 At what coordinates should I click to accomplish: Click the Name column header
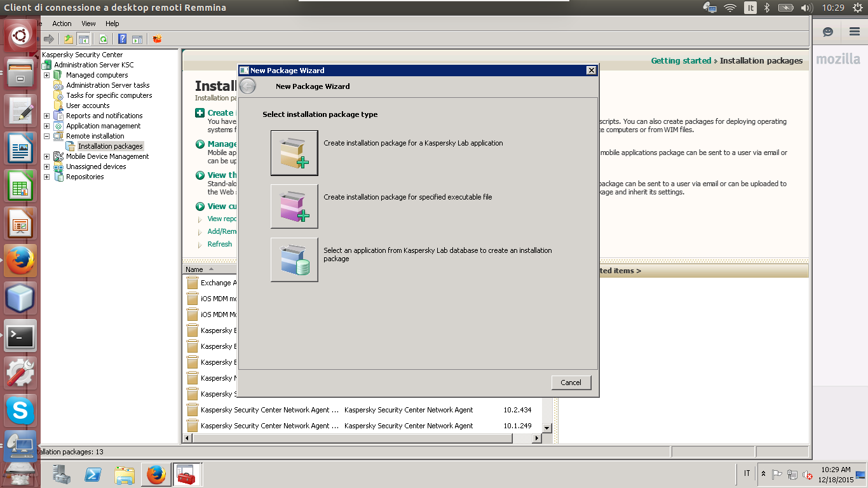(x=210, y=269)
